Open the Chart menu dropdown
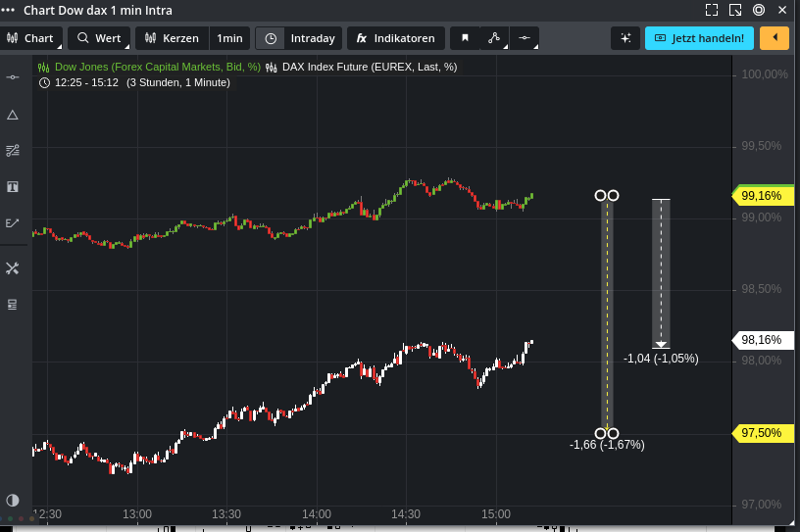 32,38
